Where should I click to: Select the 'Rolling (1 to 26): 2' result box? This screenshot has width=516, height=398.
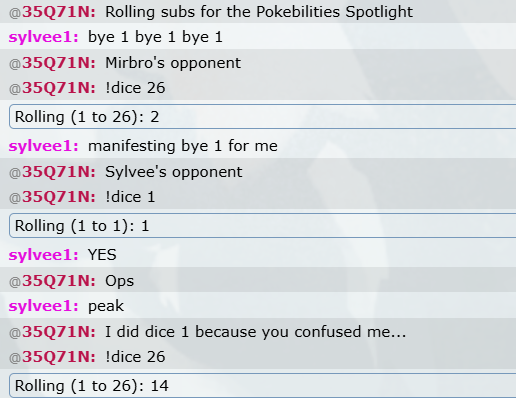(x=263, y=117)
